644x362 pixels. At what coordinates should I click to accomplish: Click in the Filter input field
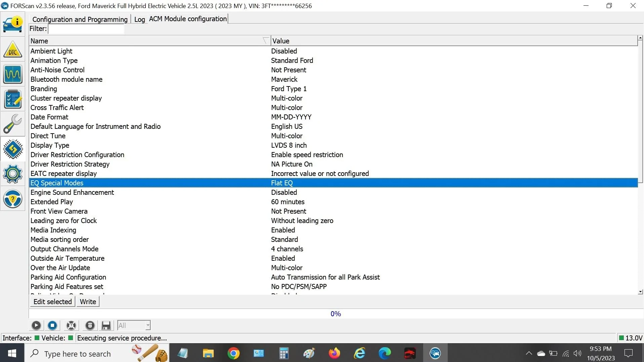tap(86, 29)
